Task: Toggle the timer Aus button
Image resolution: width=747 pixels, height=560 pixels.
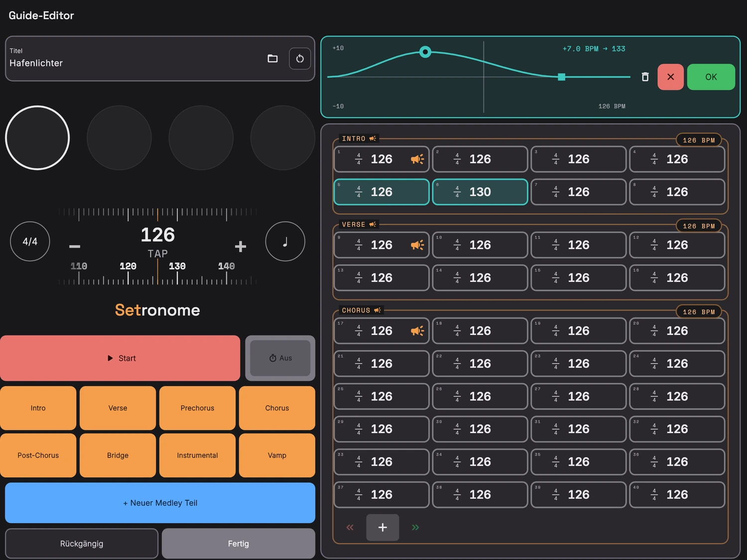Action: pyautogui.click(x=280, y=358)
